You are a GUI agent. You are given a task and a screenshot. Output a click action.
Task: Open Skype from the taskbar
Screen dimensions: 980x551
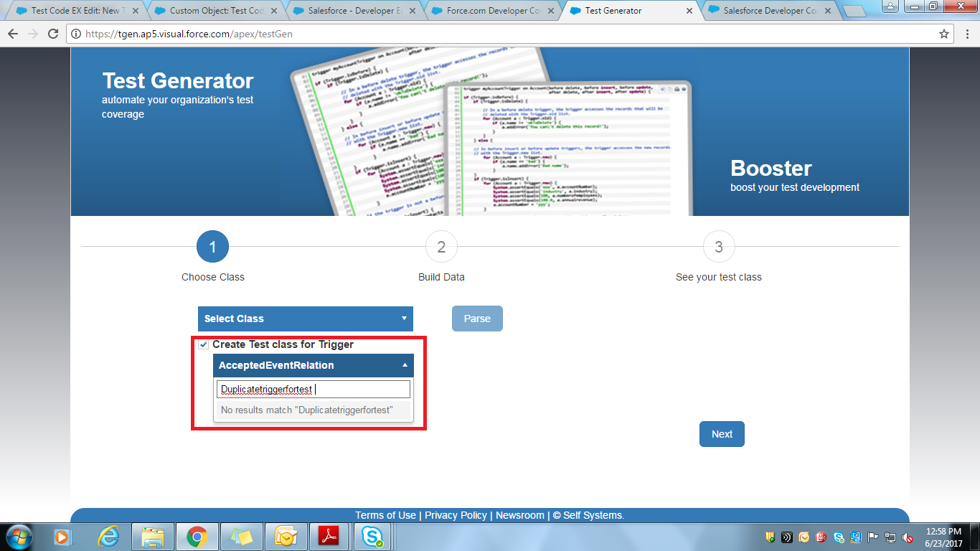click(372, 537)
